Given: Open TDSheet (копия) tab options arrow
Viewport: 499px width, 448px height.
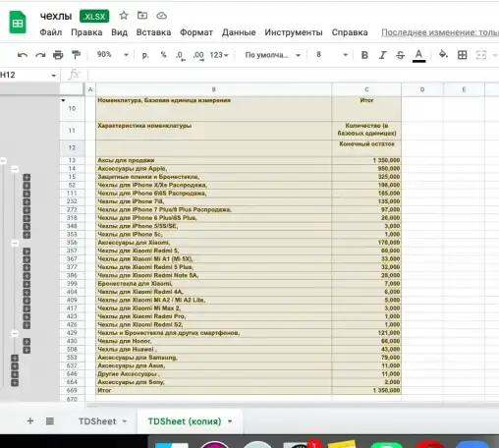Looking at the screenshot, I should click(230, 421).
